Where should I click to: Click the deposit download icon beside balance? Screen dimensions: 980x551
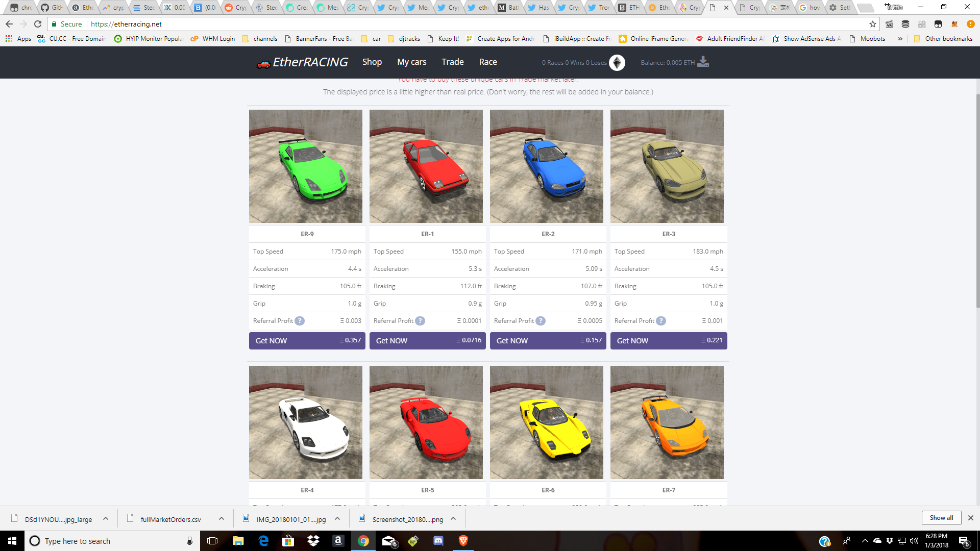click(703, 62)
